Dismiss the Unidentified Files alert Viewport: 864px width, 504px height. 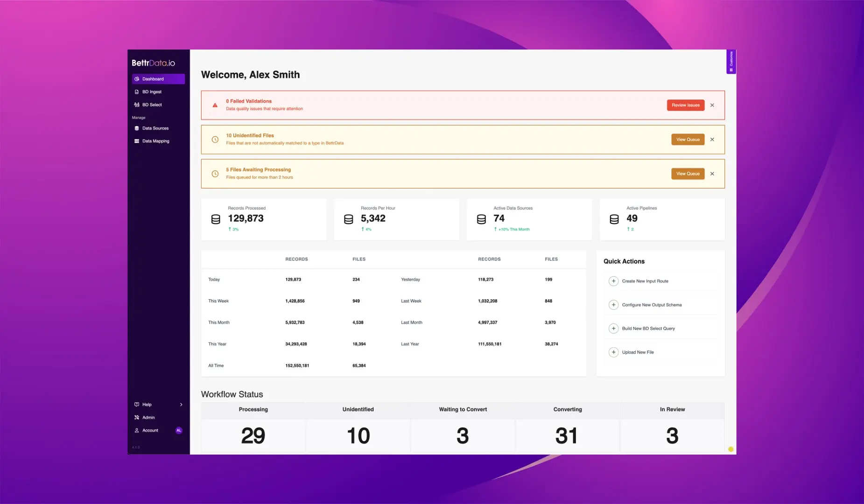712,140
